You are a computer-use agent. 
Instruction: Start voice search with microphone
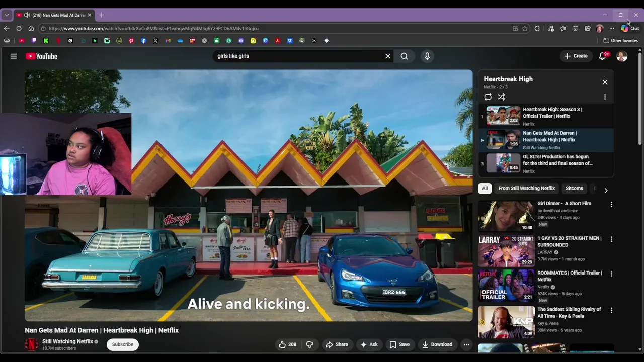tap(427, 56)
